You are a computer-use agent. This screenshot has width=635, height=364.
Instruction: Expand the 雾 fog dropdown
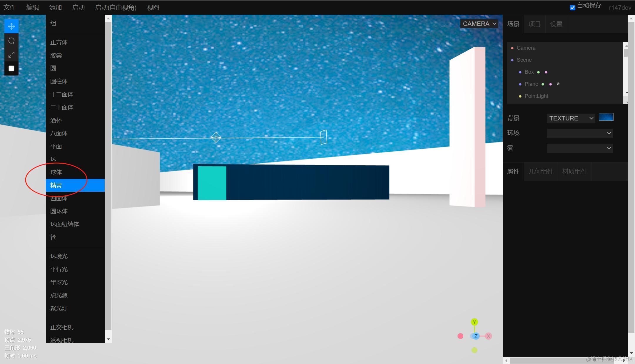[579, 148]
